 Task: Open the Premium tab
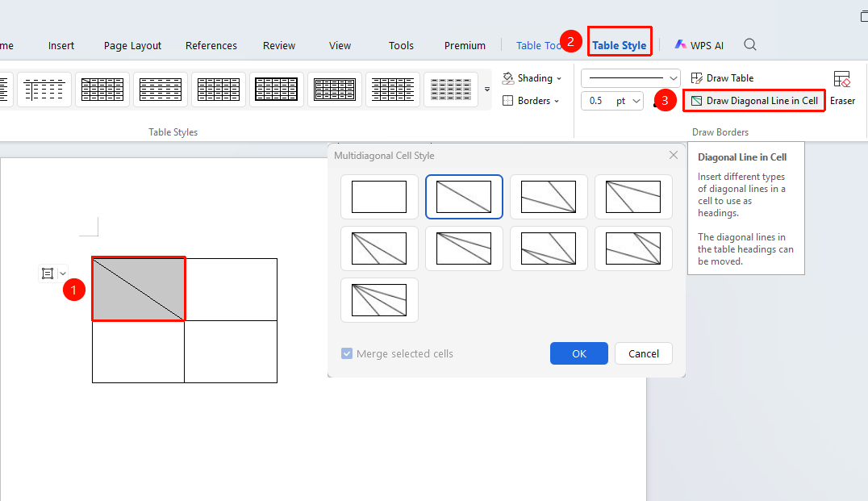pyautogui.click(x=465, y=45)
